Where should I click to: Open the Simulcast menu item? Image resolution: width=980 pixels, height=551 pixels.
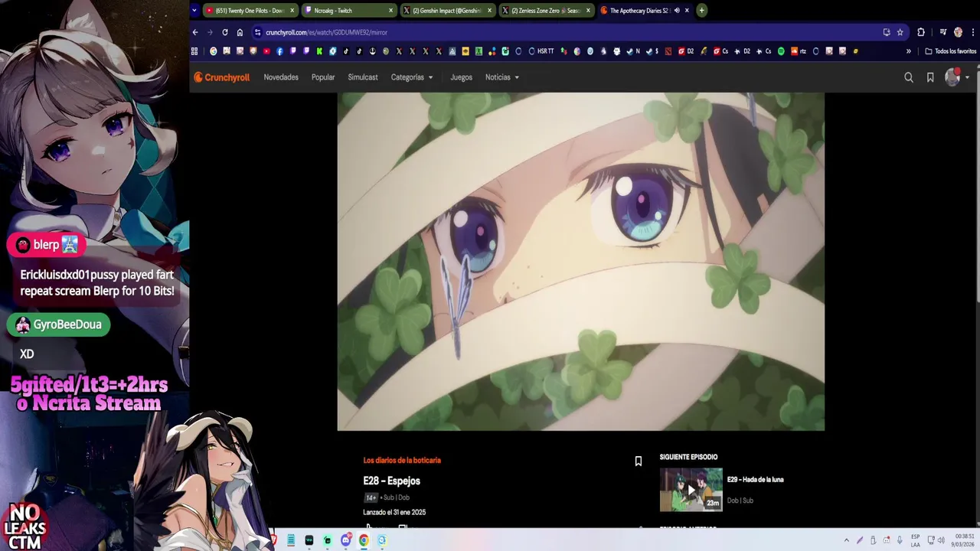click(x=363, y=77)
